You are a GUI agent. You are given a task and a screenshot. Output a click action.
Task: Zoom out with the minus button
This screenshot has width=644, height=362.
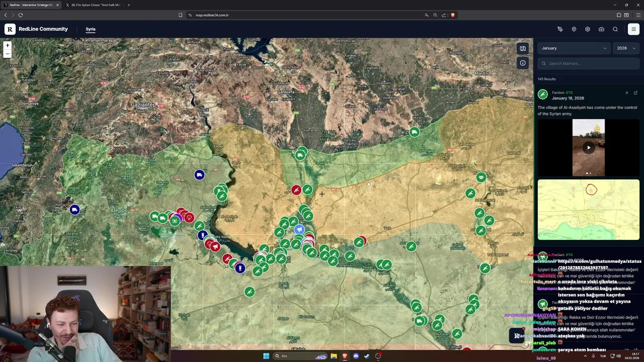(8, 53)
